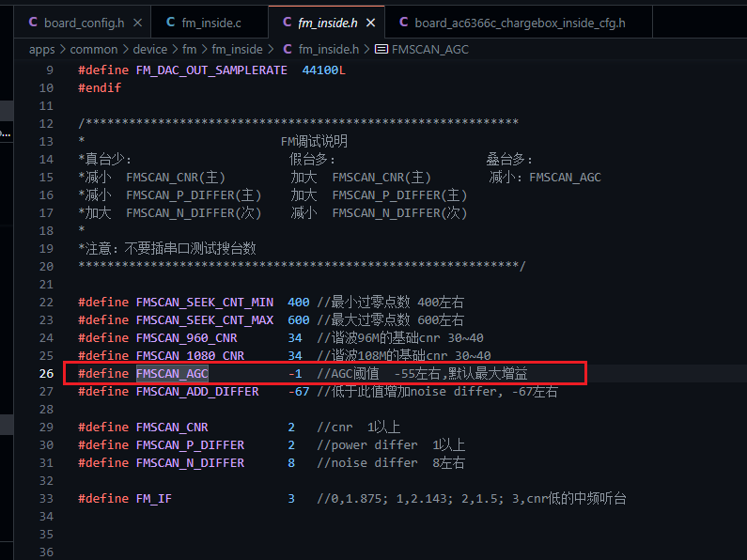Click the //noise differ comment on line 31
747x560 pixels.
[x=391, y=463]
